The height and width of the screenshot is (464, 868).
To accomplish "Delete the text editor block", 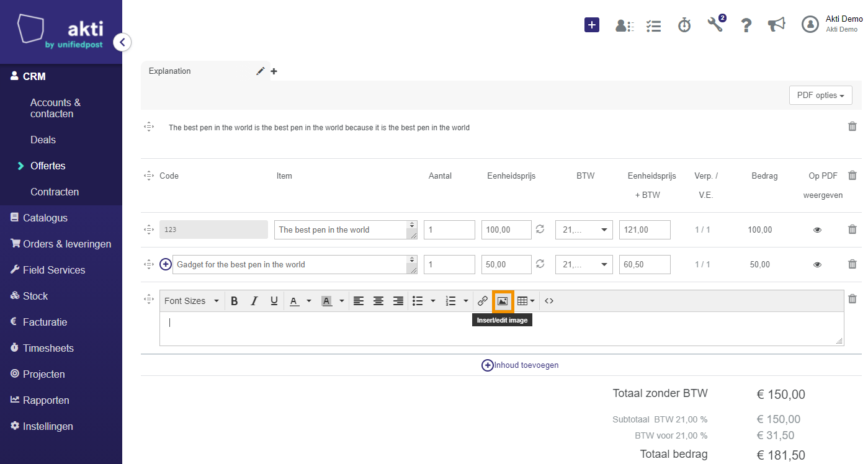I will point(852,299).
